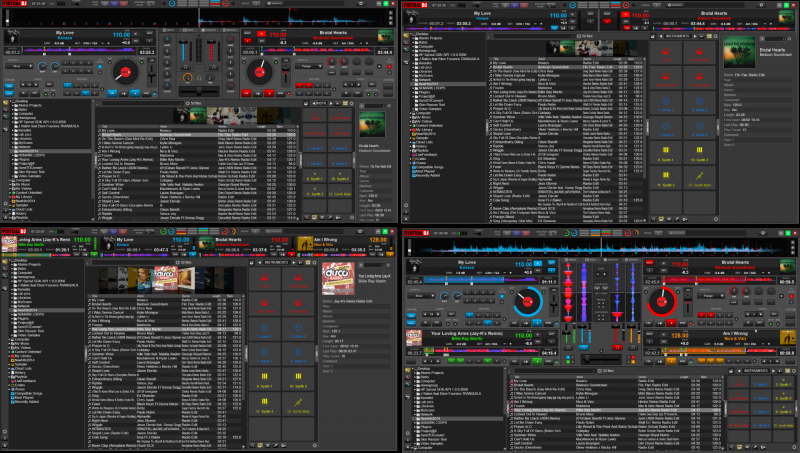
Task: Click headphone icon in top-left window mixer
Action: (x=199, y=78)
